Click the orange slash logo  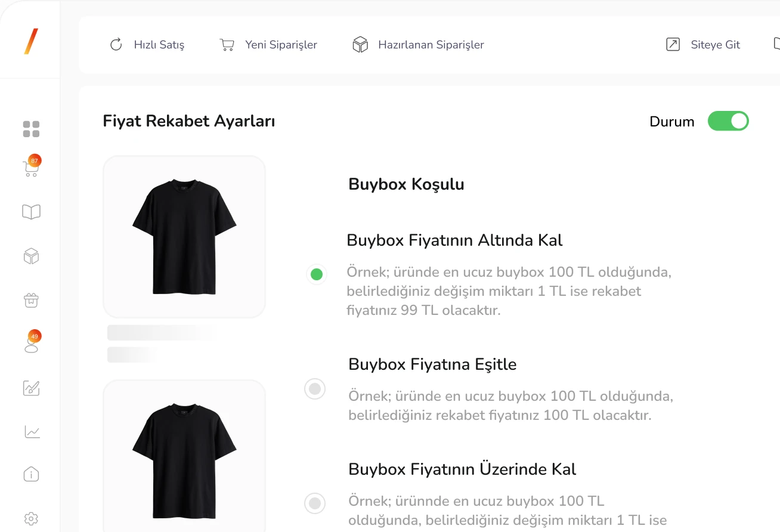[31, 41]
